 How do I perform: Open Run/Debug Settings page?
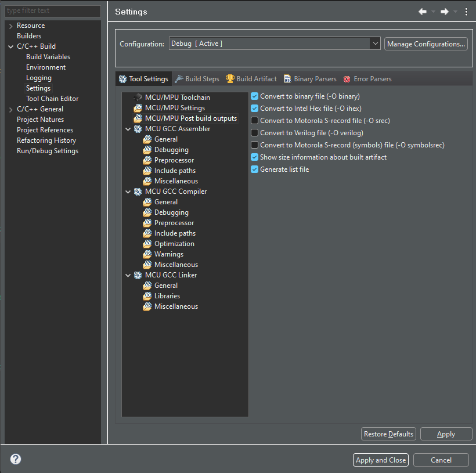pyautogui.click(x=48, y=151)
